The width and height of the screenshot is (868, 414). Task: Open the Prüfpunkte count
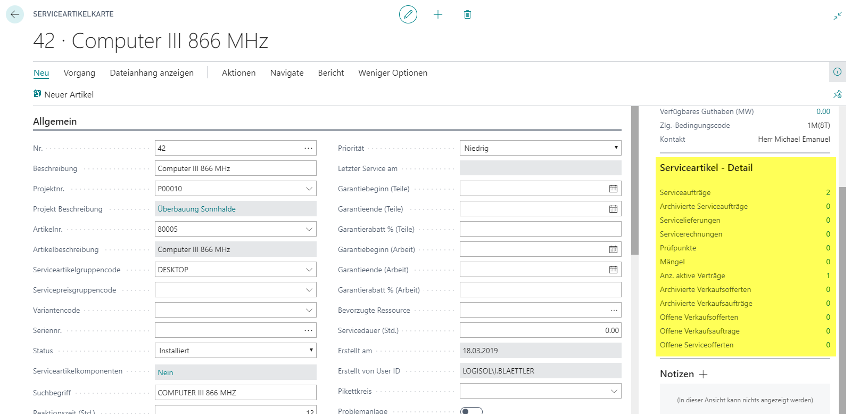pyautogui.click(x=828, y=248)
